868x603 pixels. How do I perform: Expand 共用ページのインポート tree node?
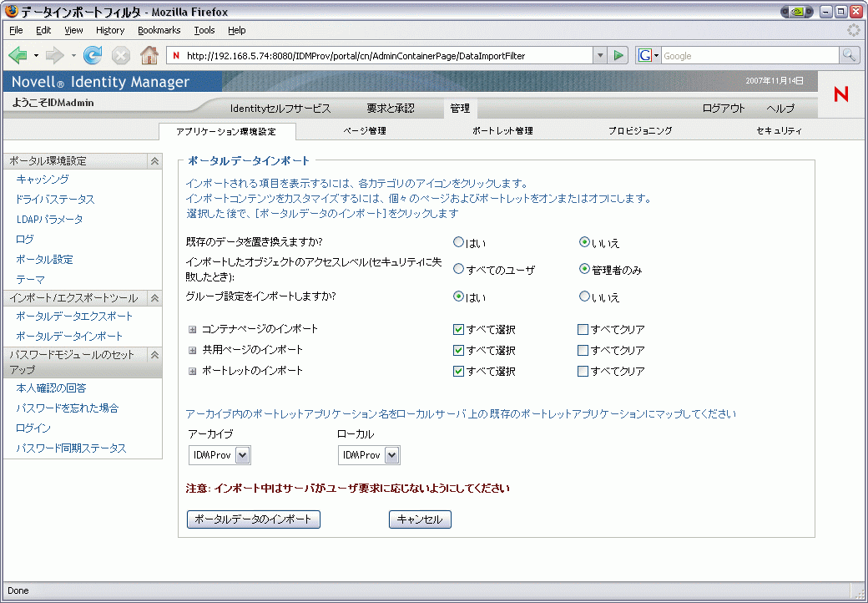coord(192,351)
